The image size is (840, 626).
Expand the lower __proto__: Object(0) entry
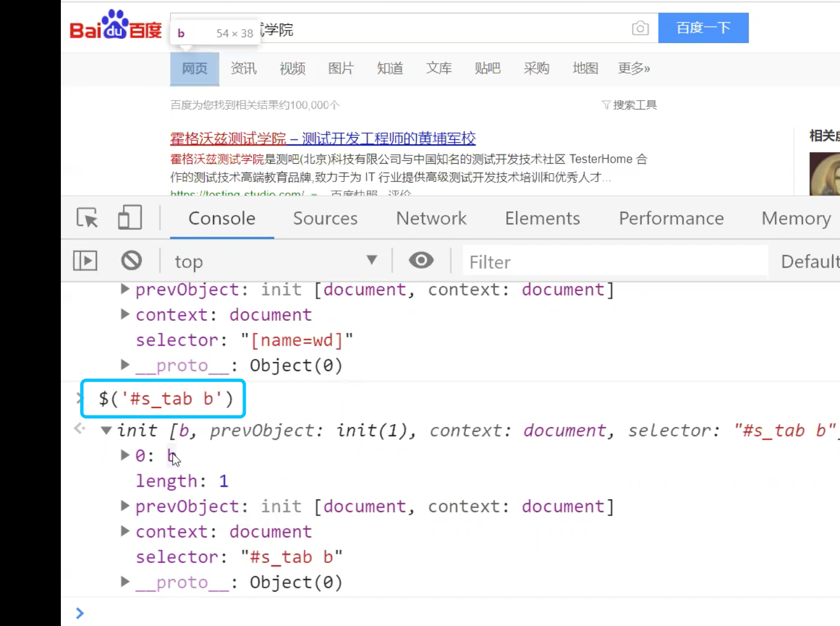point(125,581)
